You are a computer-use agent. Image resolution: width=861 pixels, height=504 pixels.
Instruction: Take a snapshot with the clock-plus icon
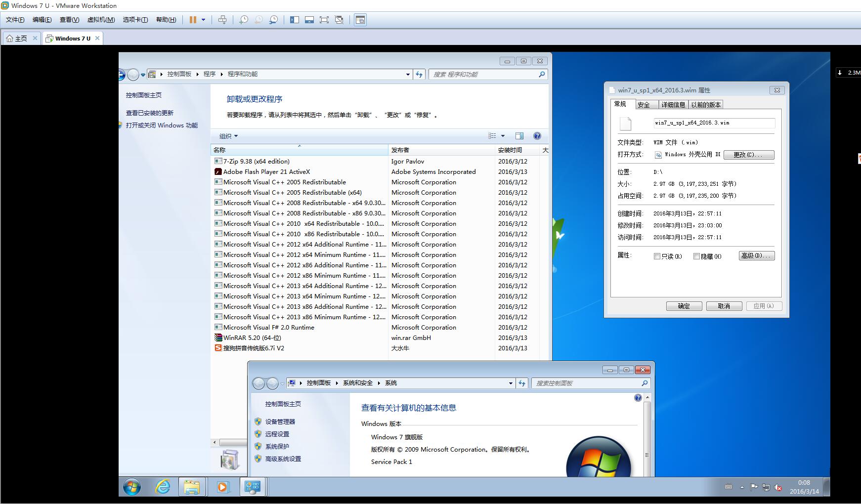coord(244,20)
